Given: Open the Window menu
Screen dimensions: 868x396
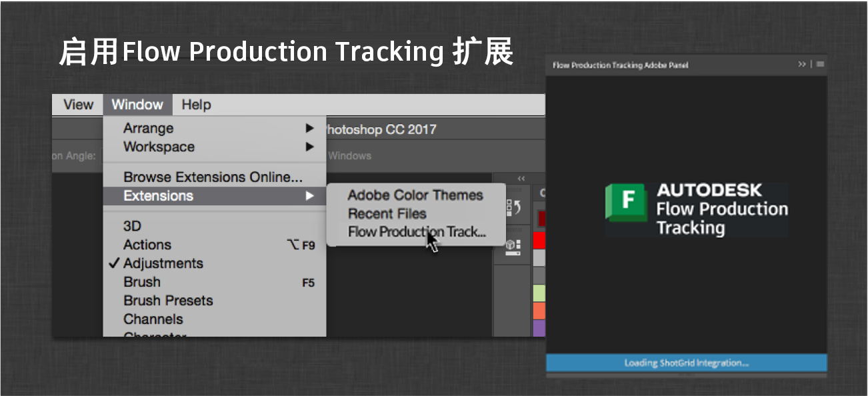Looking at the screenshot, I should coord(137,105).
